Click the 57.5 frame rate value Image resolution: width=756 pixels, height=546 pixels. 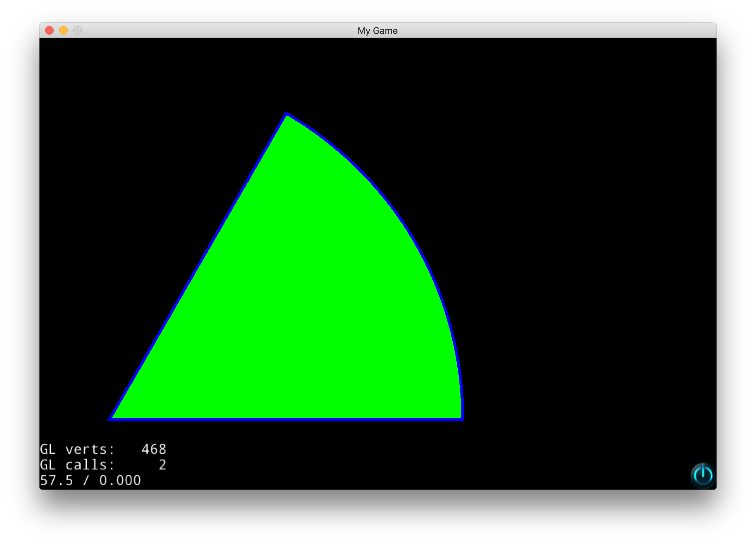pos(56,480)
